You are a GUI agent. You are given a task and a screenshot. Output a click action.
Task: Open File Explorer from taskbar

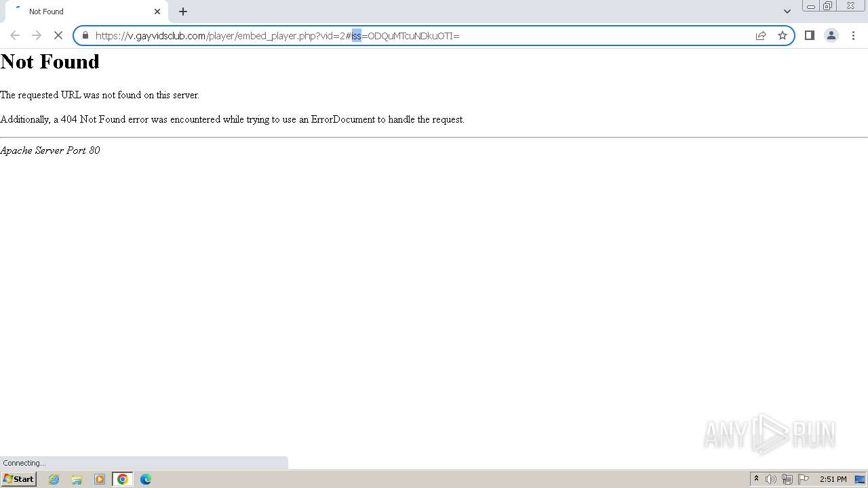(77, 479)
